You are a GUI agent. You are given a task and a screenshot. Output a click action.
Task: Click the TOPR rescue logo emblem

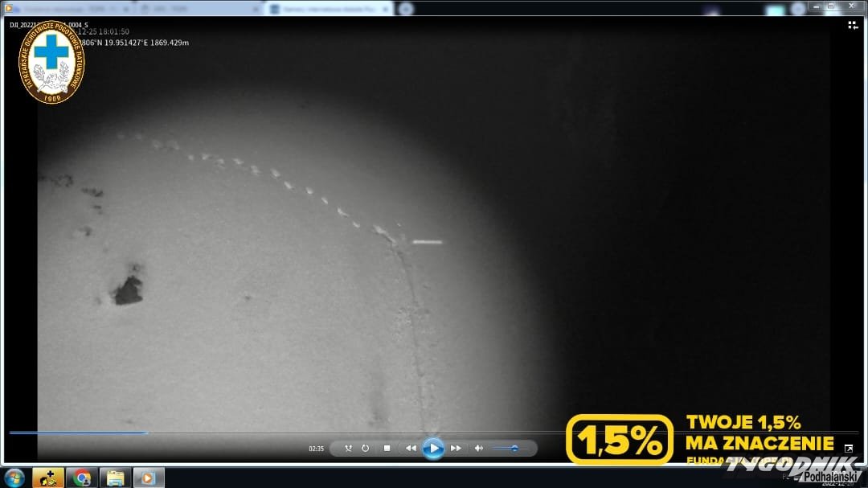coord(51,62)
